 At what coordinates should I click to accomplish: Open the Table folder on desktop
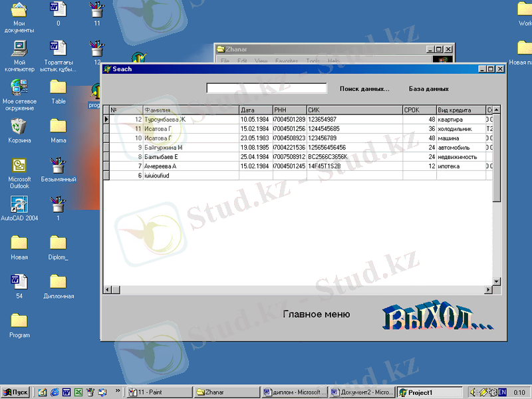click(x=59, y=92)
